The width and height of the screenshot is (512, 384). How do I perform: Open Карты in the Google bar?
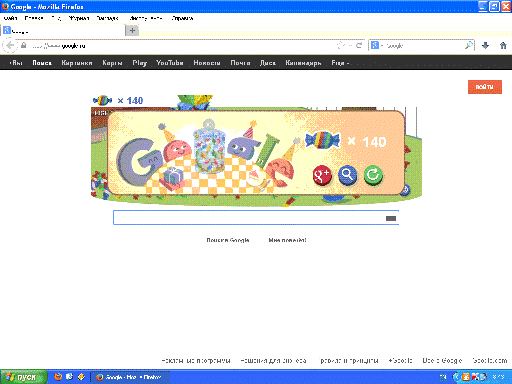112,63
